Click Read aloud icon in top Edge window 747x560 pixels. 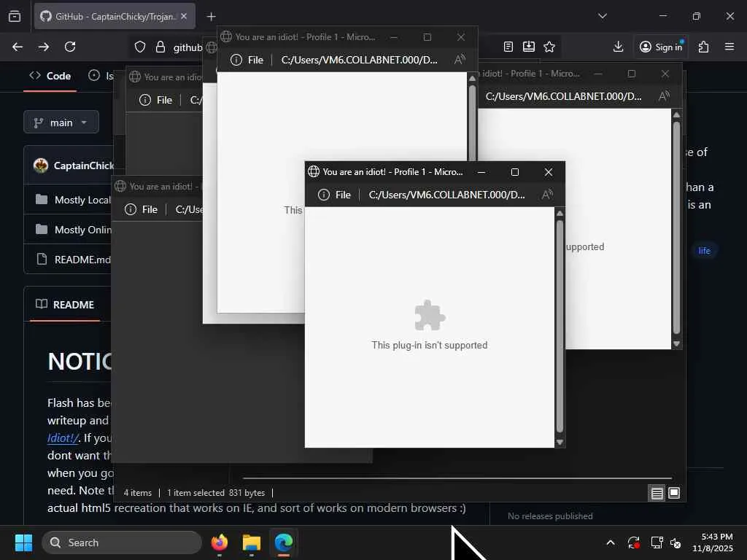coord(460,60)
